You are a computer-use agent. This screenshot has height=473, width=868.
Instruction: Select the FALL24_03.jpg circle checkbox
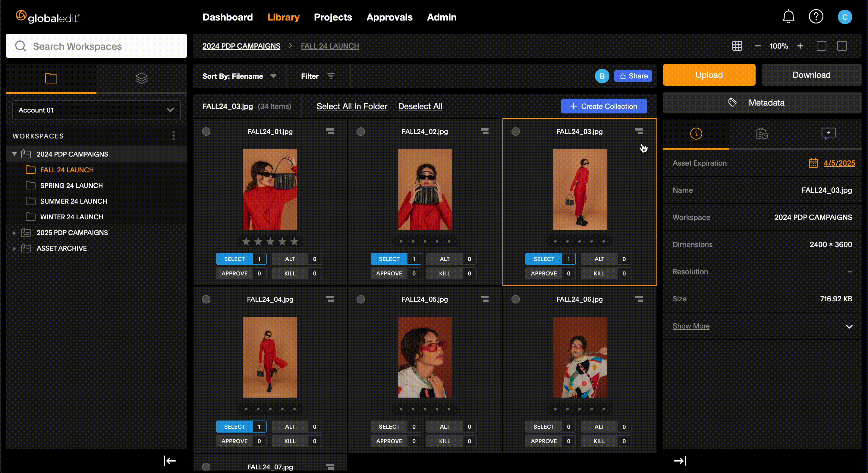[515, 131]
